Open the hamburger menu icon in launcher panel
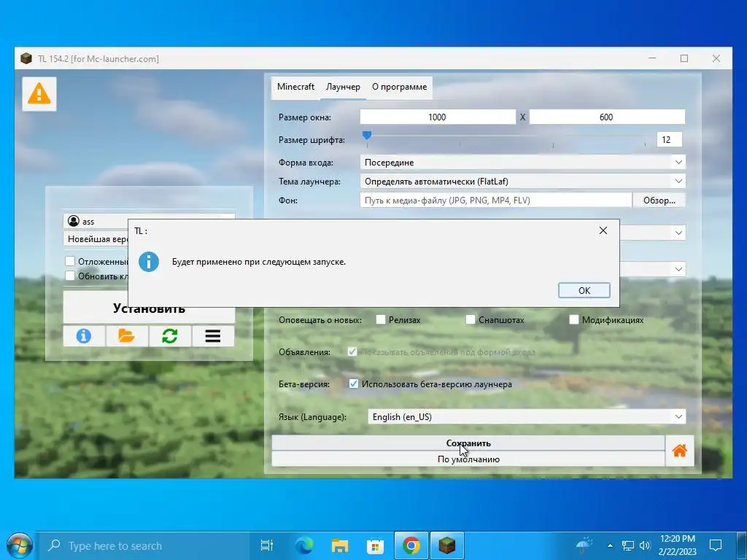This screenshot has width=747, height=560. click(x=213, y=335)
